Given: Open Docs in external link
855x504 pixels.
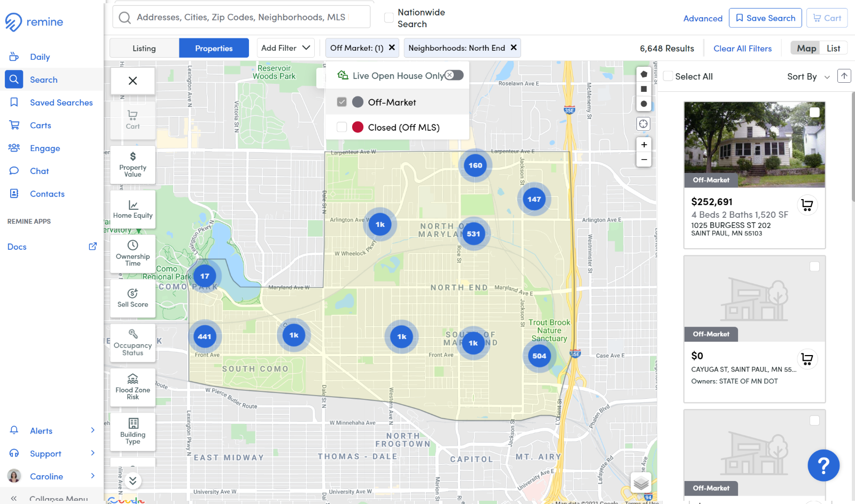Looking at the screenshot, I should [x=92, y=246].
